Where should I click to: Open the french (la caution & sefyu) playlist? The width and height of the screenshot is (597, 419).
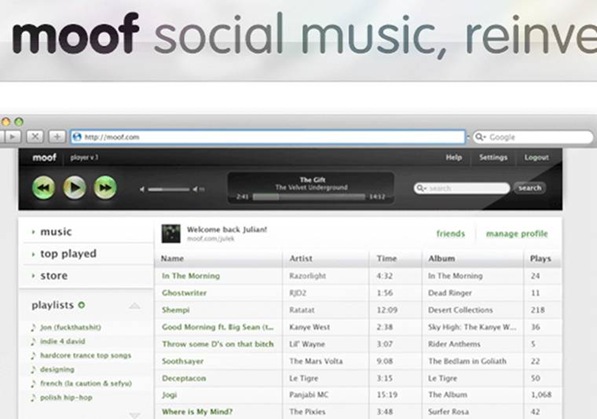(86, 383)
